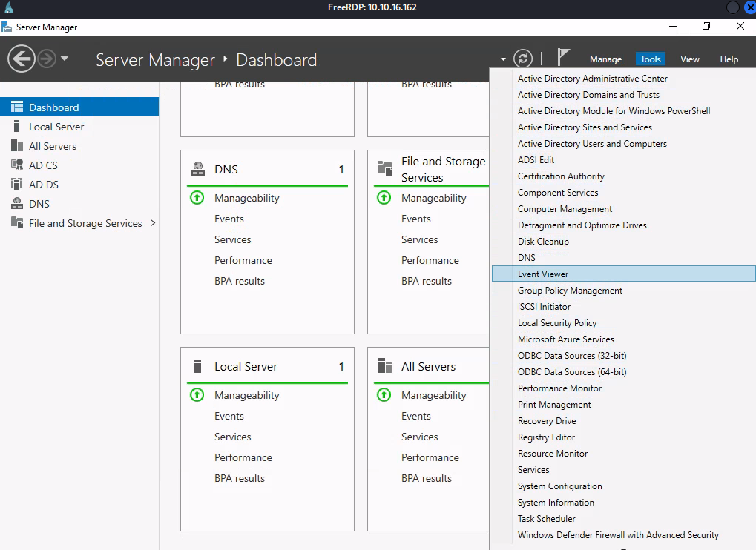Open dropdown arrow left of refresh
This screenshot has height=550, width=756.
[x=503, y=59]
